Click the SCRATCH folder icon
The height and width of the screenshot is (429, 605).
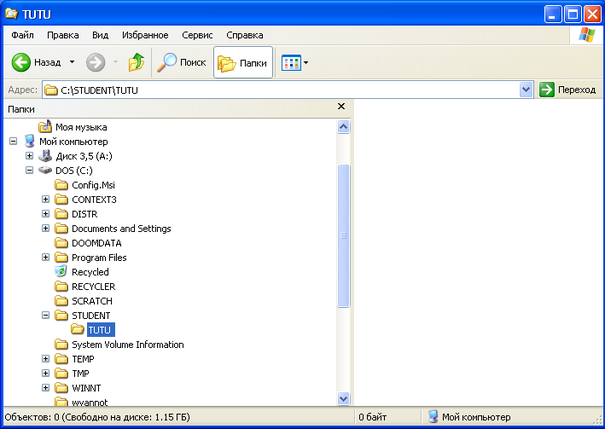[x=61, y=301]
